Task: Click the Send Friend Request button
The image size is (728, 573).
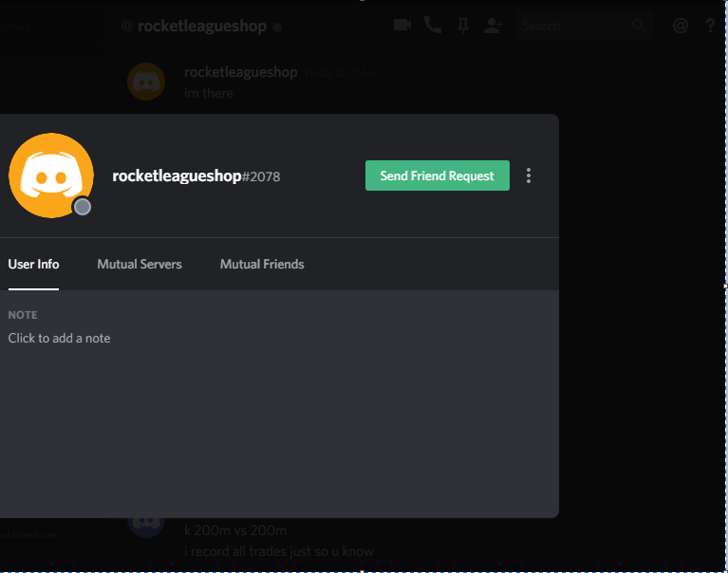Action: (x=437, y=176)
